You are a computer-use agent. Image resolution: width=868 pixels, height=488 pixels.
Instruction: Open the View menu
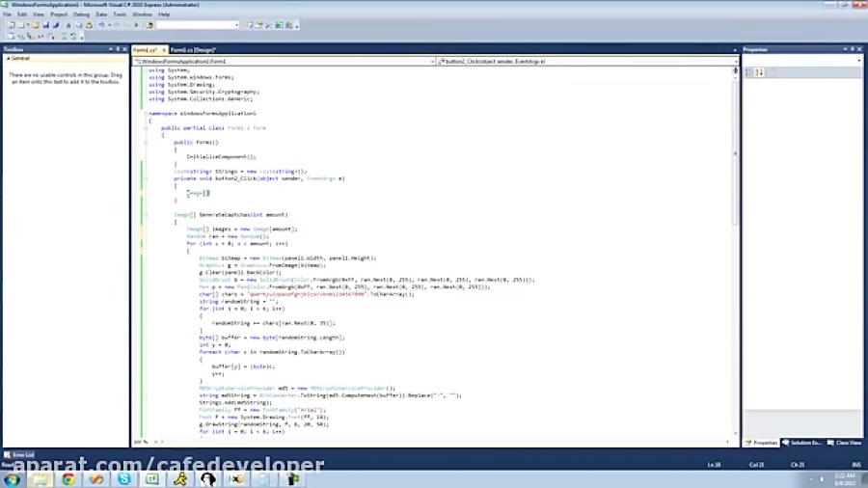(x=38, y=14)
